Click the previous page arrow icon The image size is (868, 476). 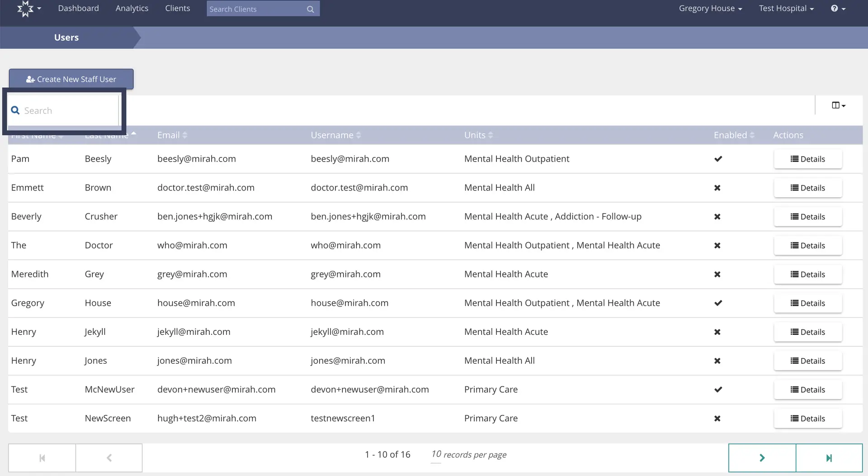tap(109, 457)
